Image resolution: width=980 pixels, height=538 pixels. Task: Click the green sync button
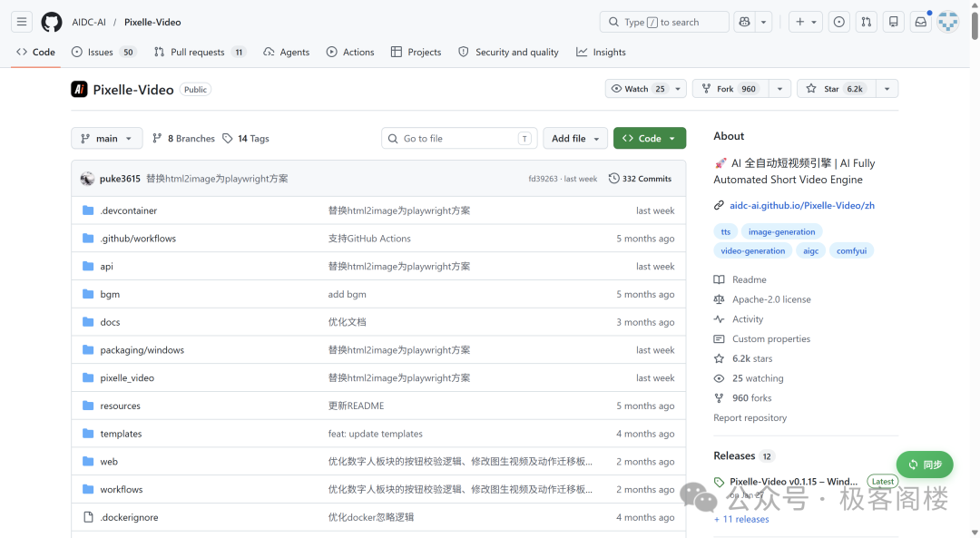[925, 465]
